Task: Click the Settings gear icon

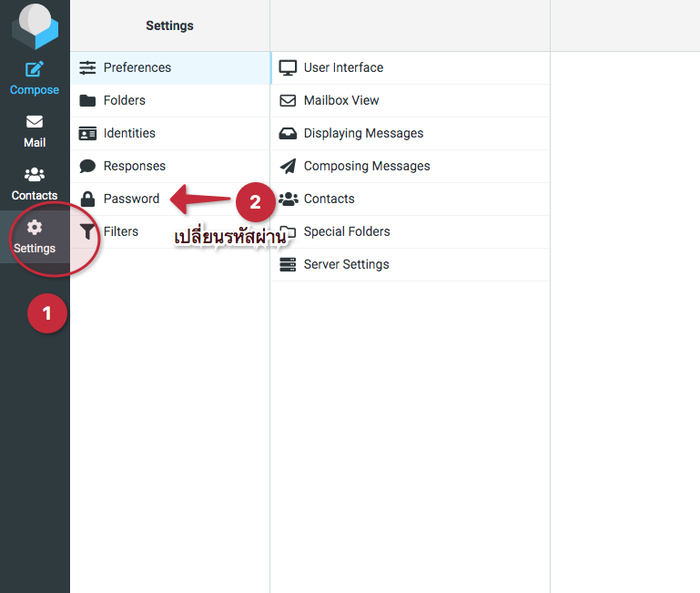Action: 35,228
